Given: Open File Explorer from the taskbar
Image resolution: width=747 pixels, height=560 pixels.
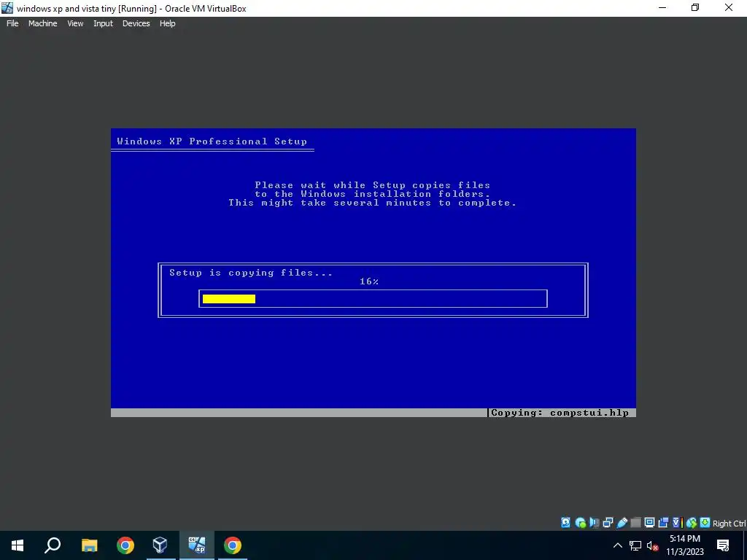Looking at the screenshot, I should click(x=89, y=545).
